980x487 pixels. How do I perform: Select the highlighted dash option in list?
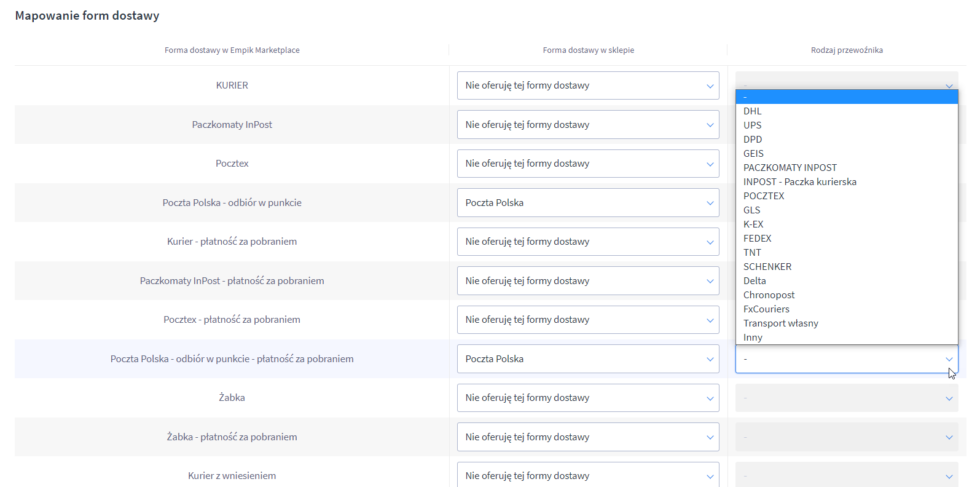click(x=846, y=97)
